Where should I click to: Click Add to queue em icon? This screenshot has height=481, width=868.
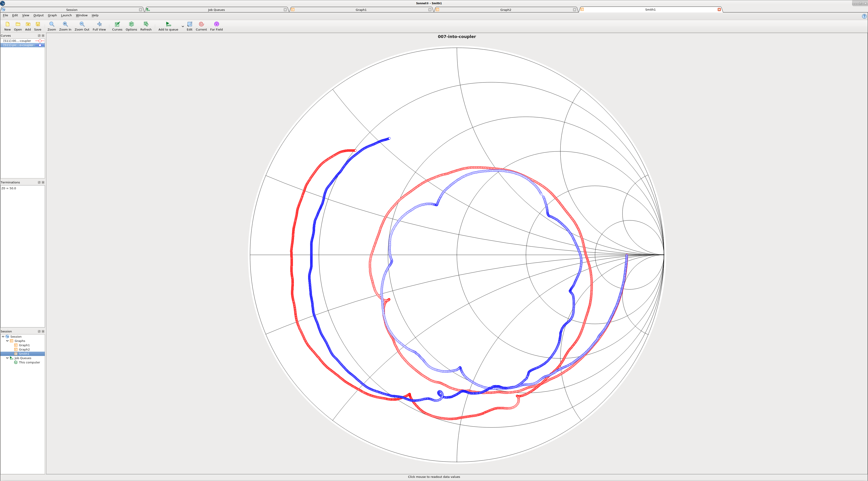(168, 26)
